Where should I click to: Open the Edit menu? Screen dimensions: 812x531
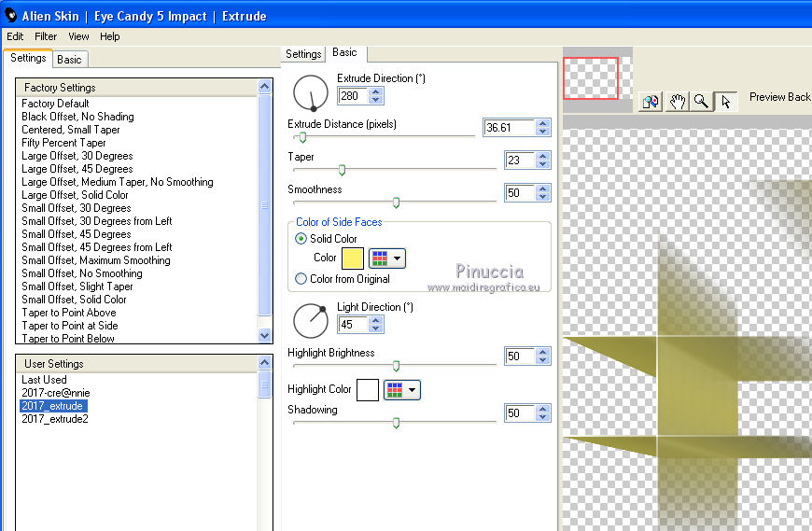coord(15,36)
